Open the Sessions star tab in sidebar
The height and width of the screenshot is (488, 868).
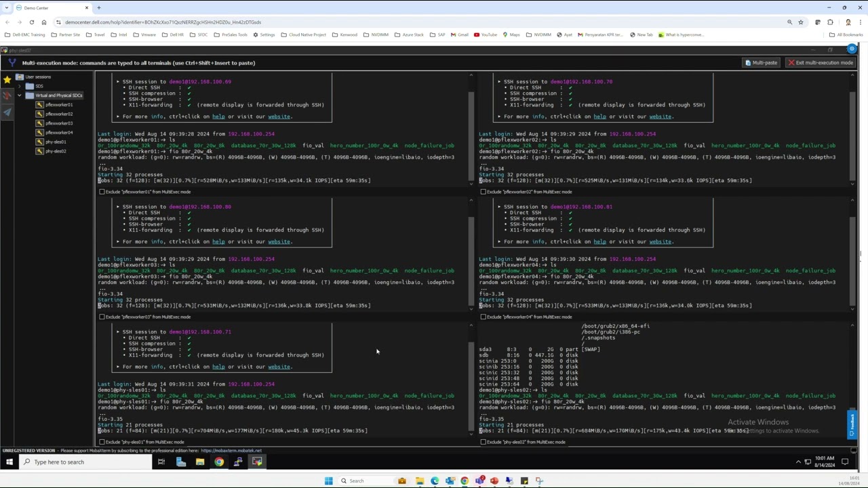coord(7,79)
